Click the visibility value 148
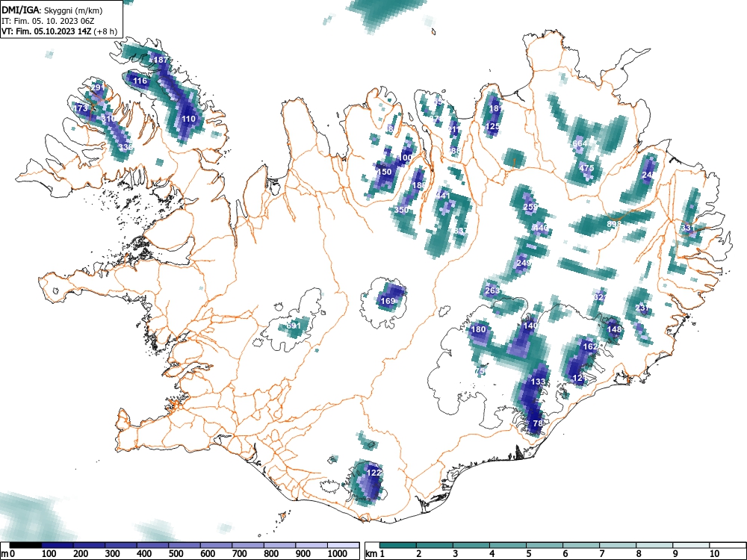 pyautogui.click(x=615, y=329)
